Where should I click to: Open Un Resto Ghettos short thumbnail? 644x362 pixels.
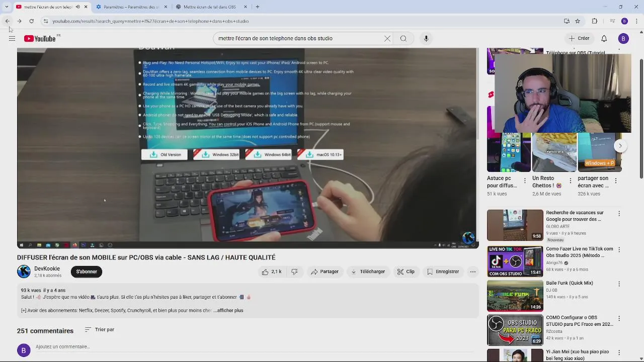click(554, 152)
